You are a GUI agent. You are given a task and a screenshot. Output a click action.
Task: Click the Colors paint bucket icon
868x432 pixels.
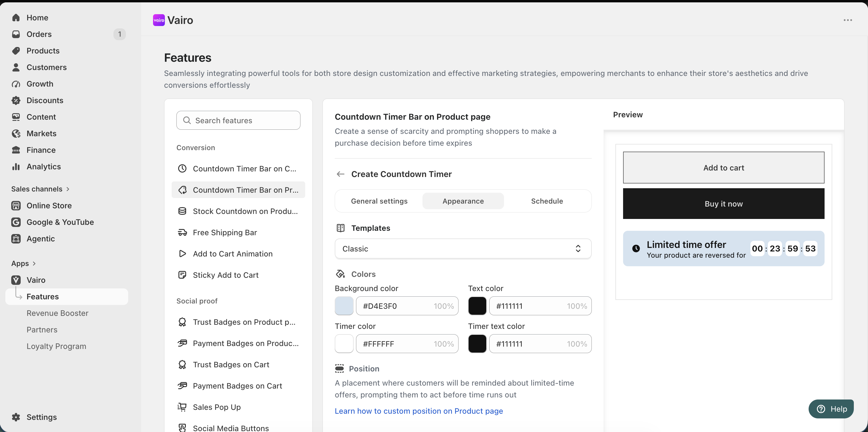340,274
